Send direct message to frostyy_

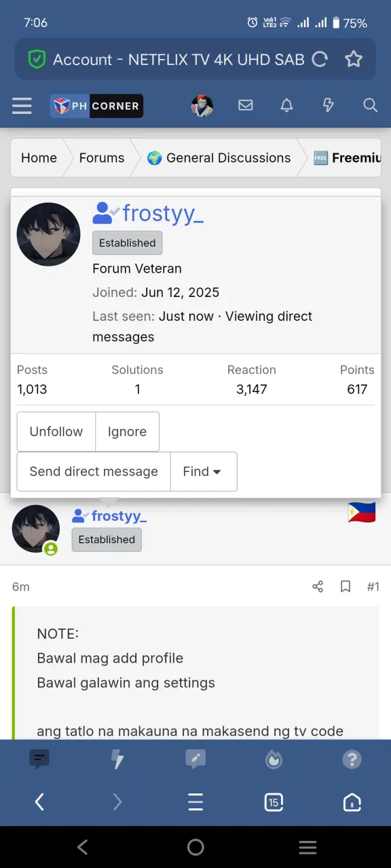click(x=94, y=471)
